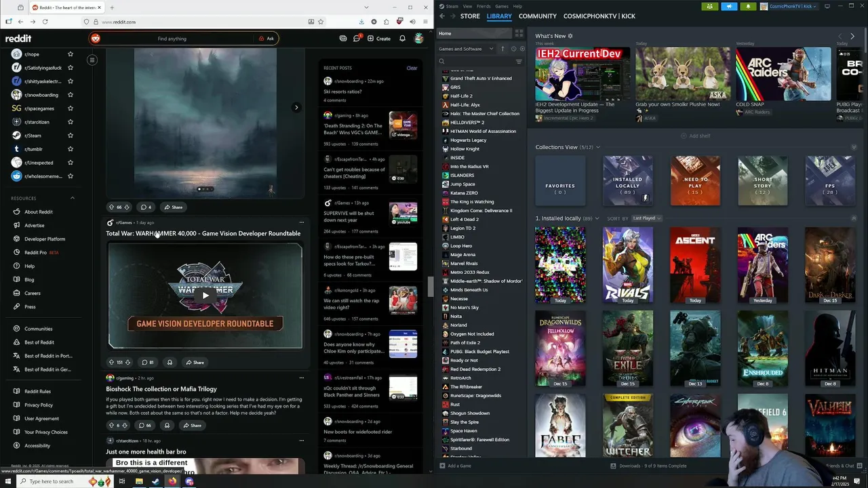Click Create post button on Reddit
The height and width of the screenshot is (488, 868).
click(x=379, y=39)
